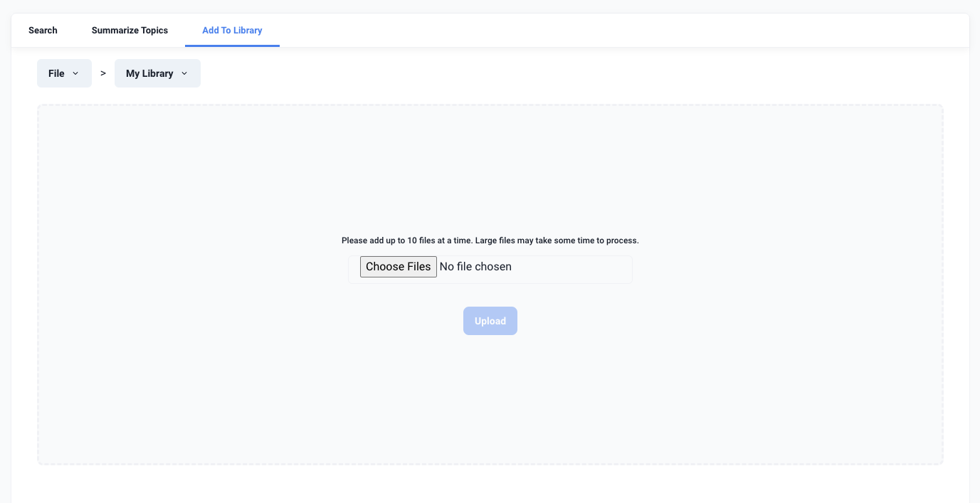Click the Upload button

(490, 321)
